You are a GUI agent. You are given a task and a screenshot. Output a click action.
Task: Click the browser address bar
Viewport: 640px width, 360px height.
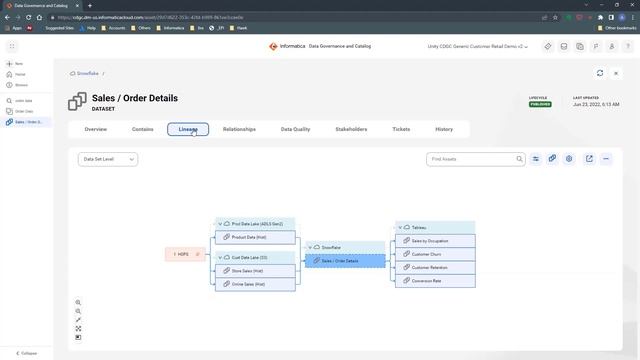point(294,18)
